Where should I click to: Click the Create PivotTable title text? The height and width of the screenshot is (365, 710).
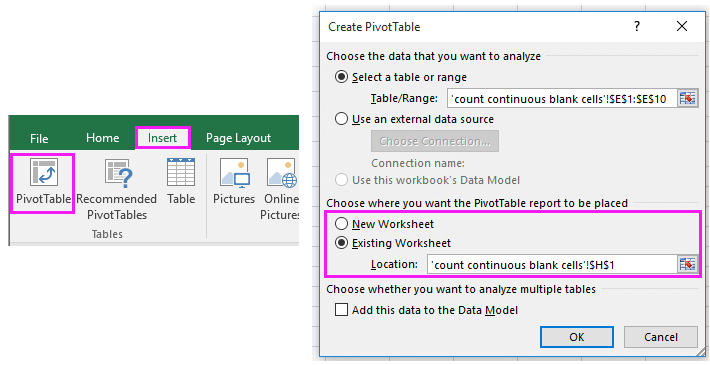point(374,27)
